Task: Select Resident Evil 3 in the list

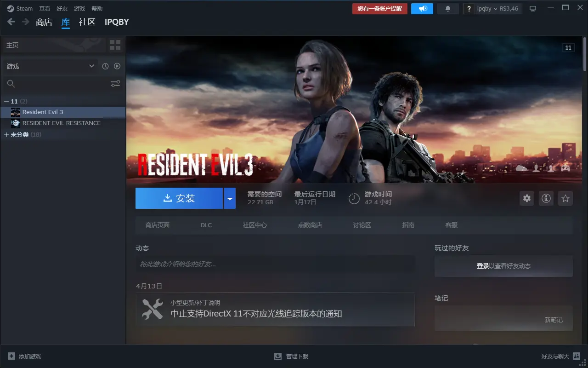Action: (x=63, y=112)
